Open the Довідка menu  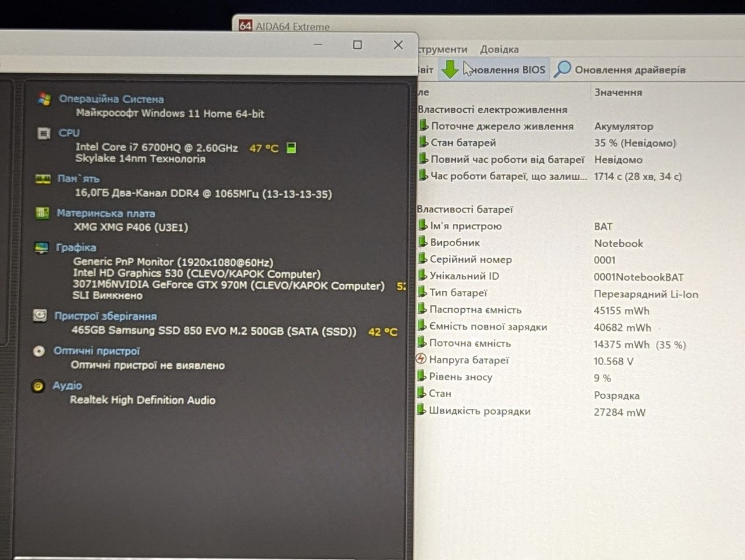pos(499,49)
